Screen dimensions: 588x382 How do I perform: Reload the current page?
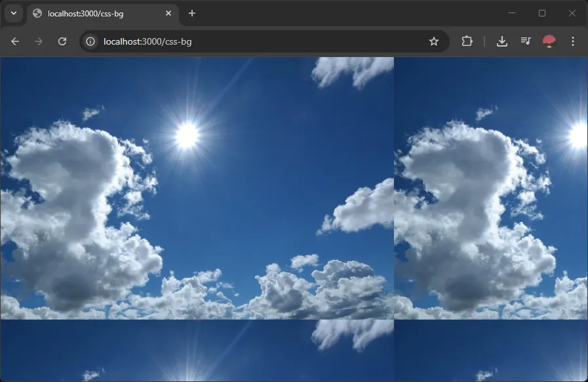62,41
